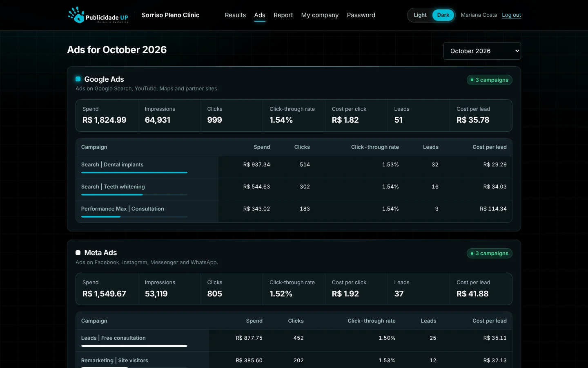Click Meta Ads 3 campaigns badge
Screen dimensions: 588x368
pos(489,254)
